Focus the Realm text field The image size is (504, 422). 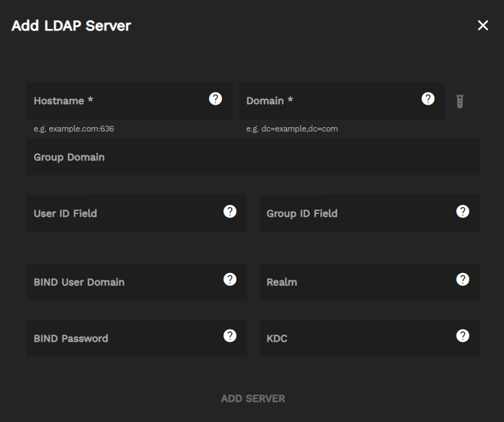click(x=354, y=282)
